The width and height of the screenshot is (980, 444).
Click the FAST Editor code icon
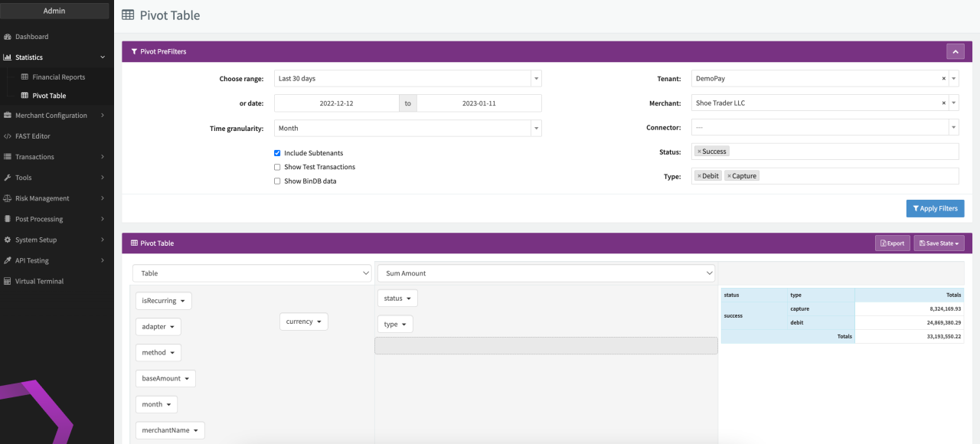pos(8,136)
